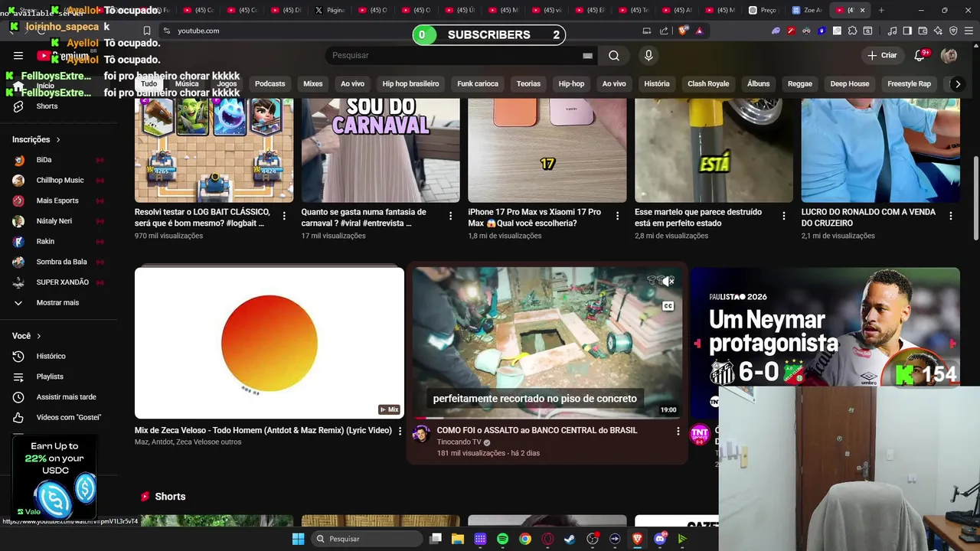Open a new browser tab
This screenshot has height=551, width=980.
click(881, 10)
